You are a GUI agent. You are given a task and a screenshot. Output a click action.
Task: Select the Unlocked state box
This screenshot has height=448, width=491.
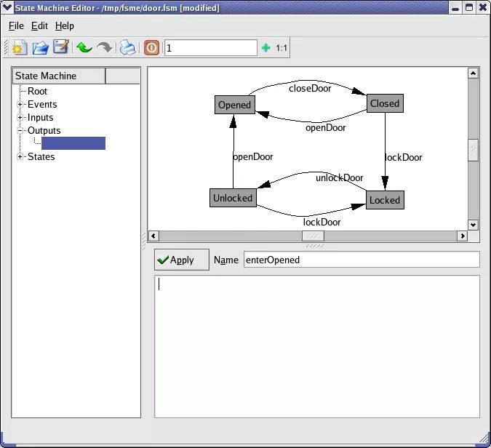click(233, 198)
